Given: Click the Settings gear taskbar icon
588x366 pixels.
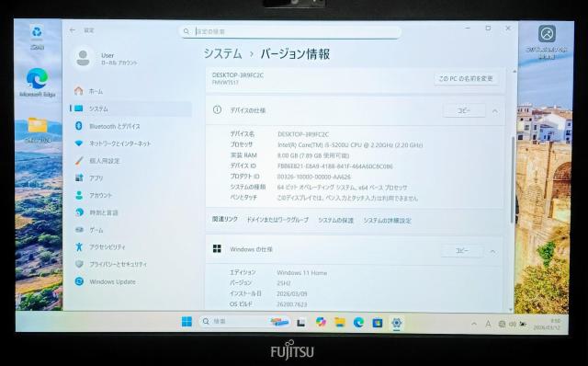Looking at the screenshot, I should (396, 323).
